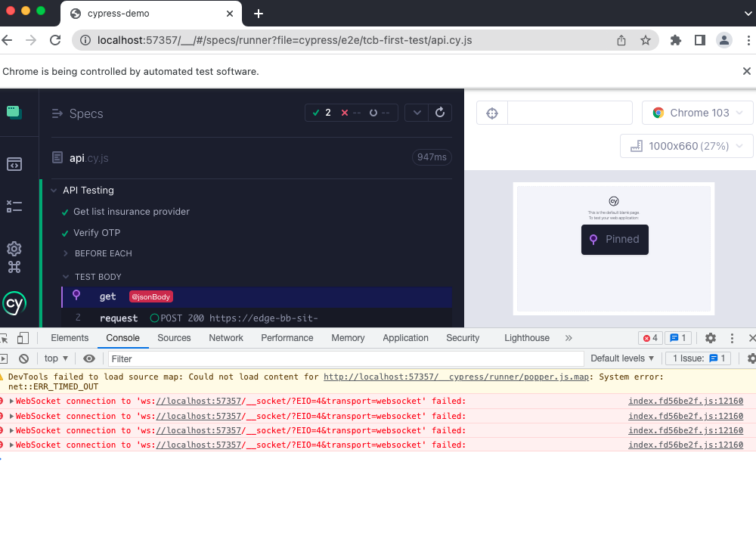Open the 1000x660 viewport dropdown
756x552 pixels.
coord(686,146)
